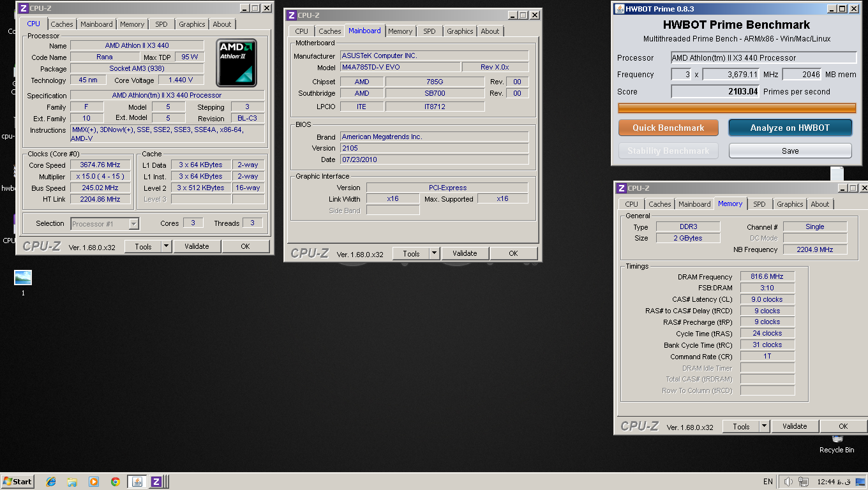This screenshot has height=490, width=868.
Task: Open Tools dropdown arrow in Memory window
Action: pyautogui.click(x=765, y=426)
